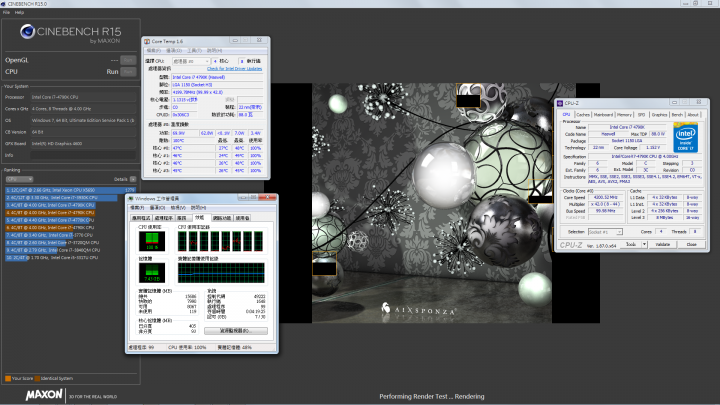Minimize the CPU-Z window
The width and height of the screenshot is (720, 405).
pyautogui.click(x=674, y=102)
